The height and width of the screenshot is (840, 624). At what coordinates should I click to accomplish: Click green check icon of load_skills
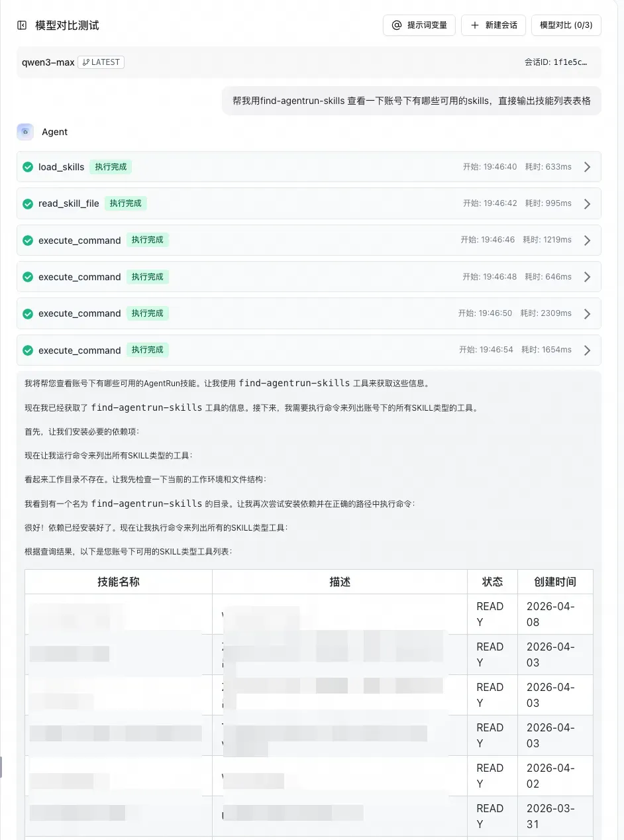click(x=28, y=167)
